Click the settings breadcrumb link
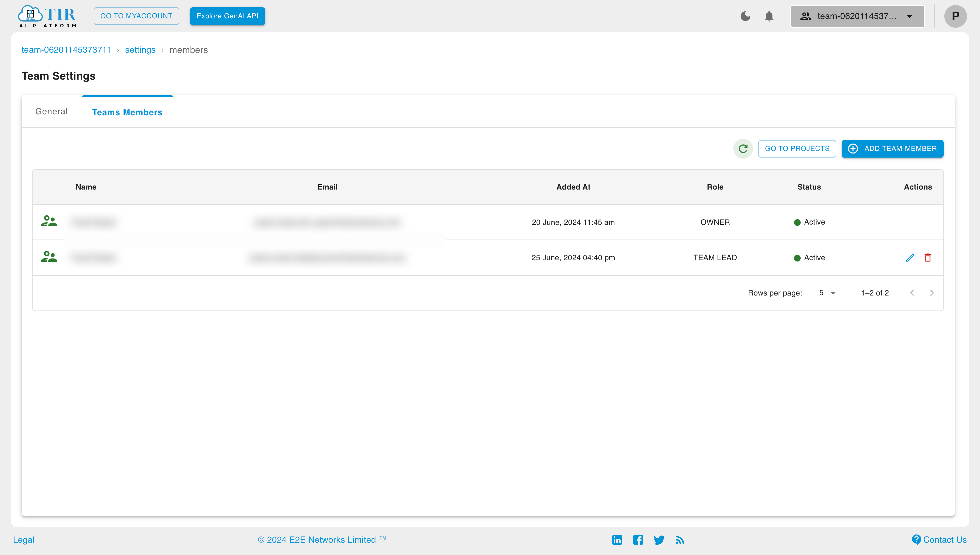The width and height of the screenshot is (980, 555). 139,50
